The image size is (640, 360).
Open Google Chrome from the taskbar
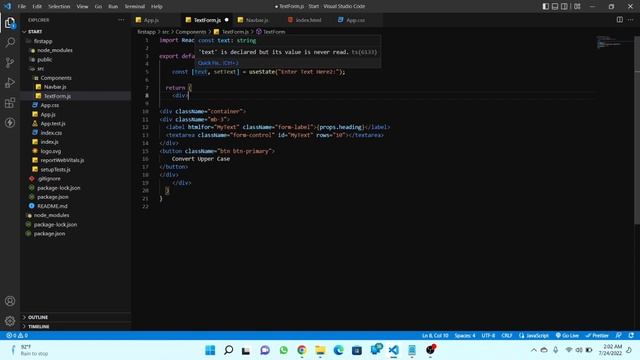302,350
